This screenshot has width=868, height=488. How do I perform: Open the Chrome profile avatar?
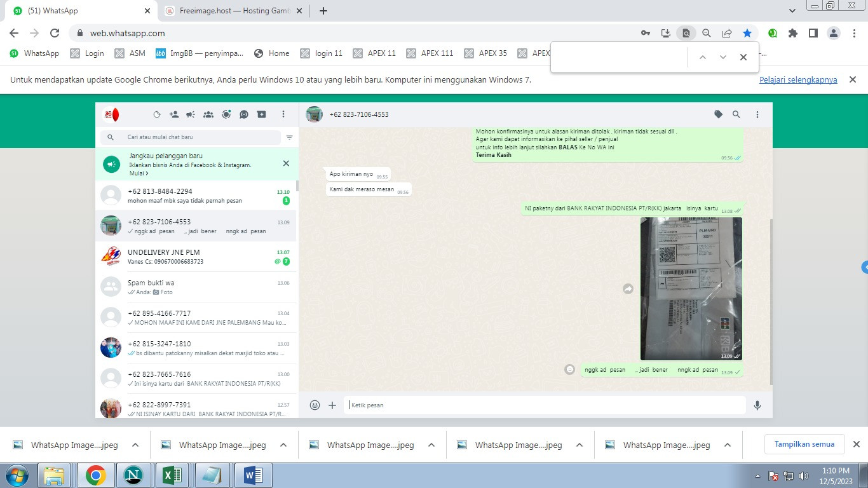point(834,33)
